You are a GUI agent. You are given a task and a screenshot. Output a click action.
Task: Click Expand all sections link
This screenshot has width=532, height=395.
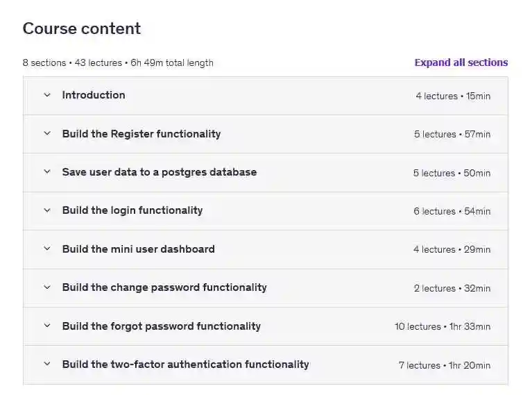(x=461, y=62)
